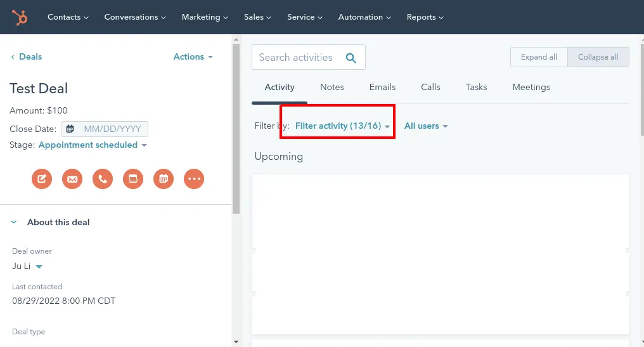Switch to the Calls tab
This screenshot has width=644, height=347.
(430, 87)
